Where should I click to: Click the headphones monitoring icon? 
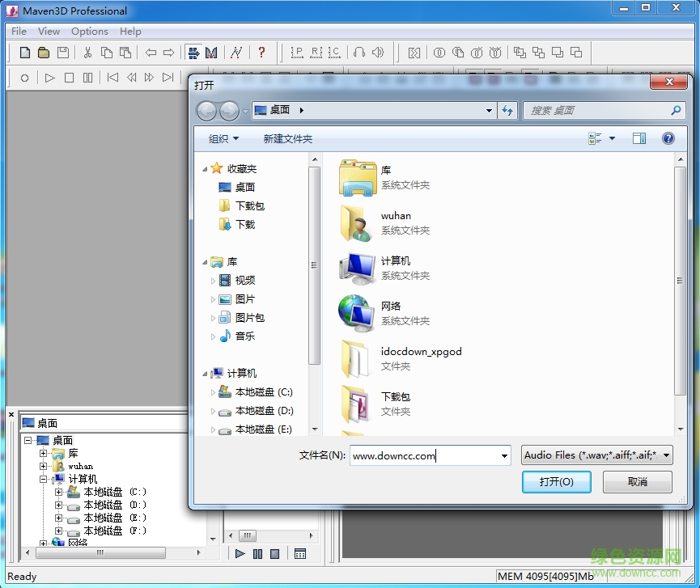[358, 52]
